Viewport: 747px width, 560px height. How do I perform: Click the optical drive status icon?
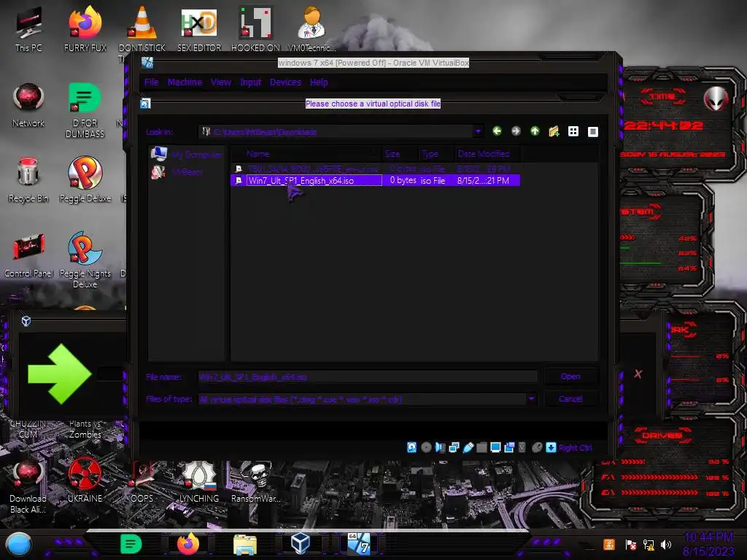pos(426,447)
